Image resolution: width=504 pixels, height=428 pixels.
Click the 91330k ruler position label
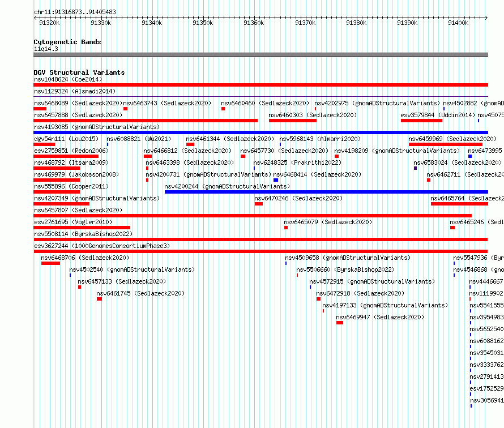[101, 23]
